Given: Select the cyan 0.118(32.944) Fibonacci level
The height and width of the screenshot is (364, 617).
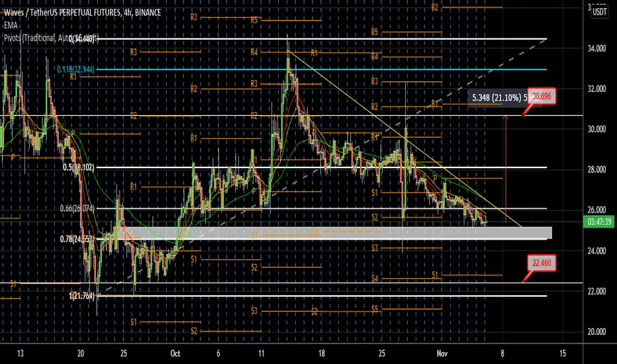Looking at the screenshot, I should (x=75, y=69).
